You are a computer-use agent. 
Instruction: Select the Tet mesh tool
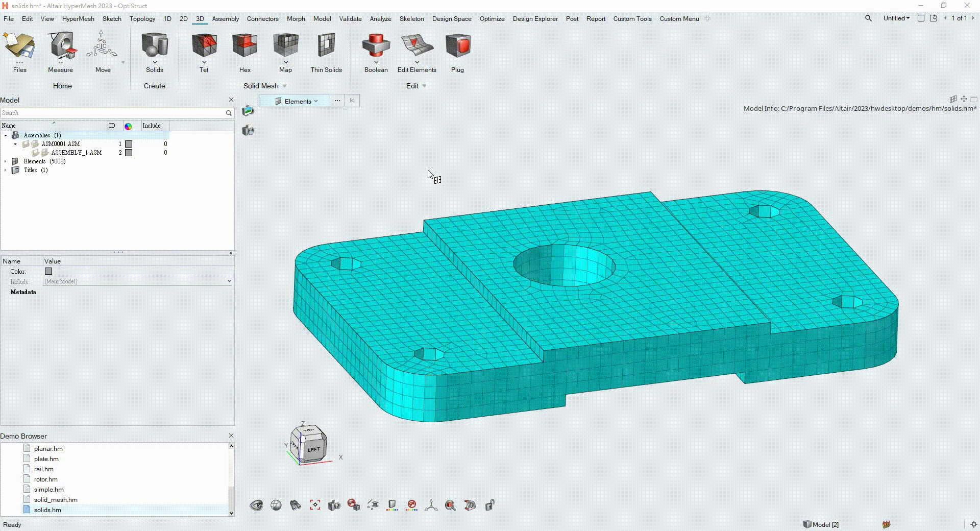point(204,46)
